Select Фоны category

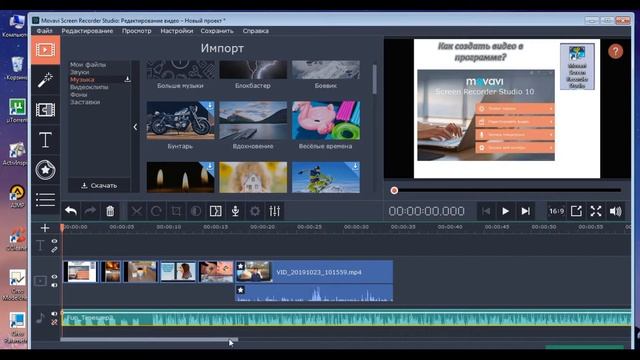click(78, 94)
